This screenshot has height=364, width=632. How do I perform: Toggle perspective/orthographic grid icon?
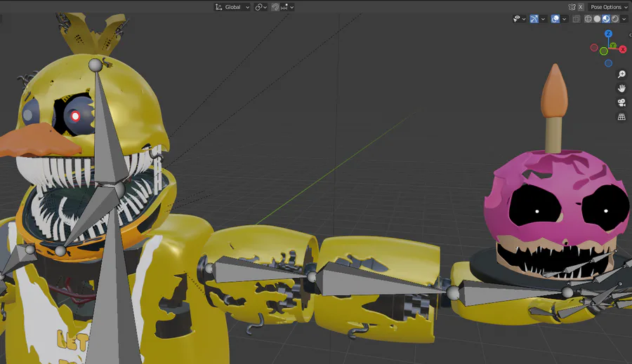point(621,116)
